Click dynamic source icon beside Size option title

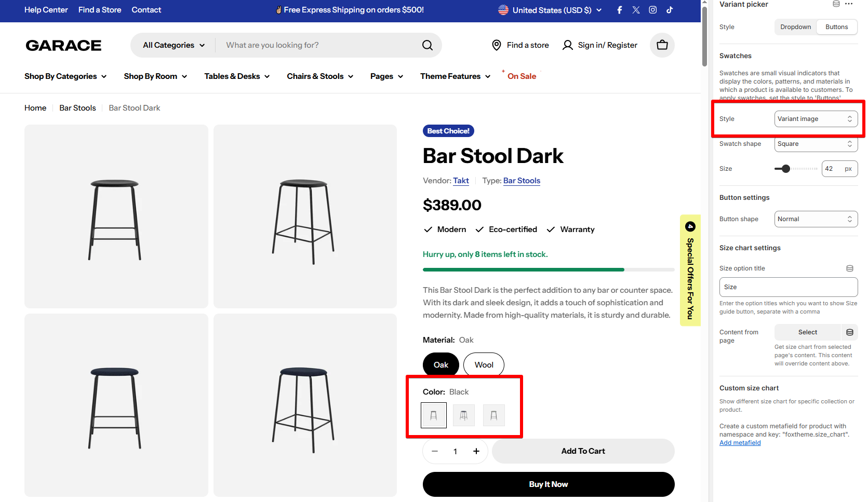(x=850, y=268)
